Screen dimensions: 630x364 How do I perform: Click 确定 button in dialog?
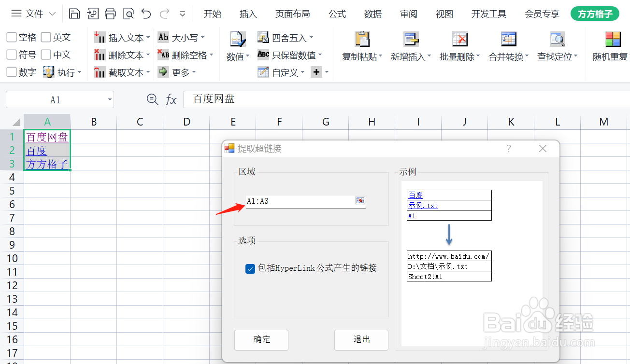point(261,340)
